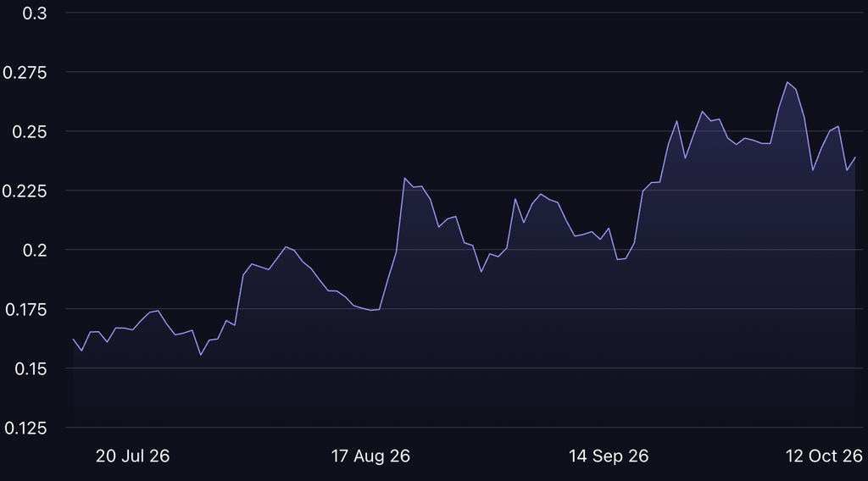Click the 14 Sep 26 date label
868x481 pixels.
[x=609, y=456]
